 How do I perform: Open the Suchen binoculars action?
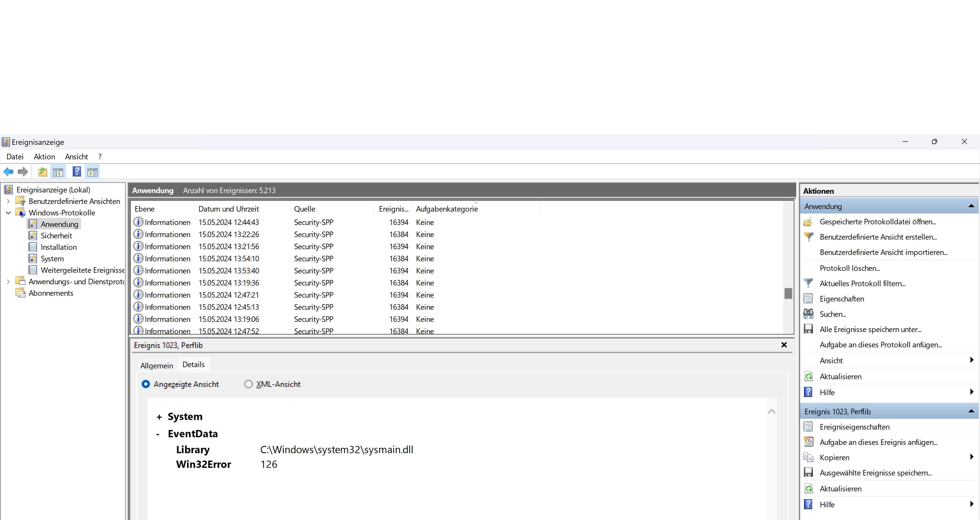pyautogui.click(x=808, y=314)
